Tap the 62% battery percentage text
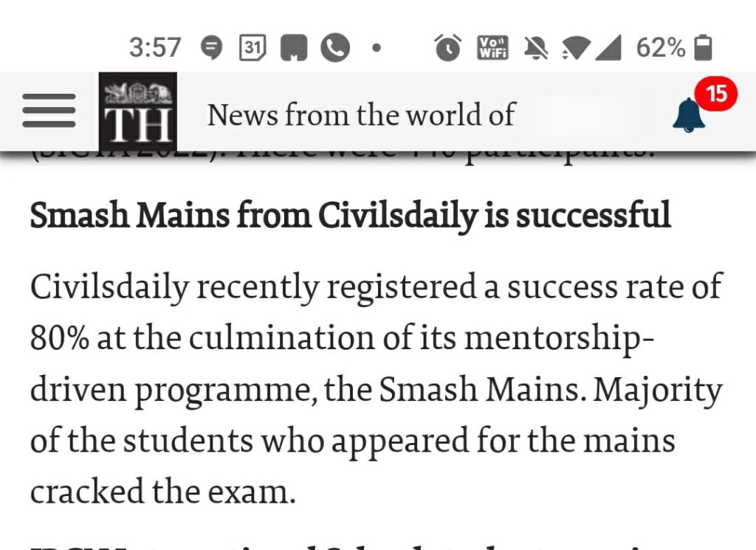This screenshot has width=756, height=550. pyautogui.click(x=660, y=48)
